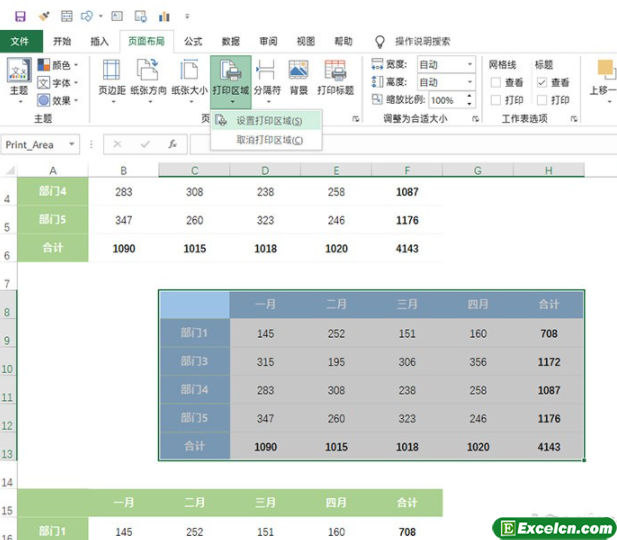Click the chart icon in quick access toolbar
This screenshot has width=617, height=540.
(164, 16)
